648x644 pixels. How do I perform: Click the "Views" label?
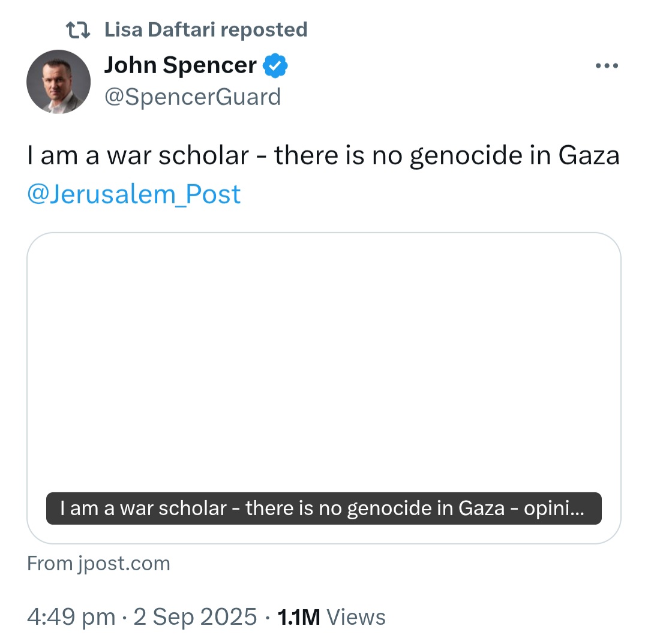click(356, 618)
